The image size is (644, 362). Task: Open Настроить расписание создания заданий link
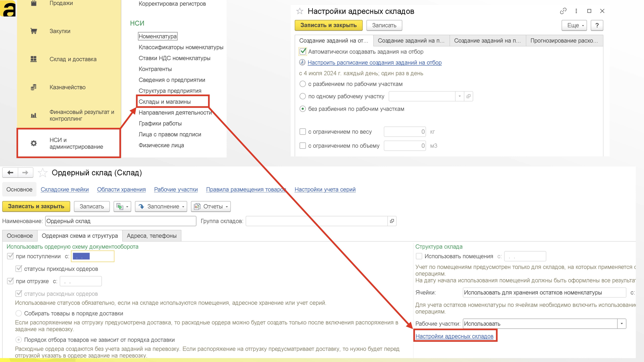(x=374, y=62)
